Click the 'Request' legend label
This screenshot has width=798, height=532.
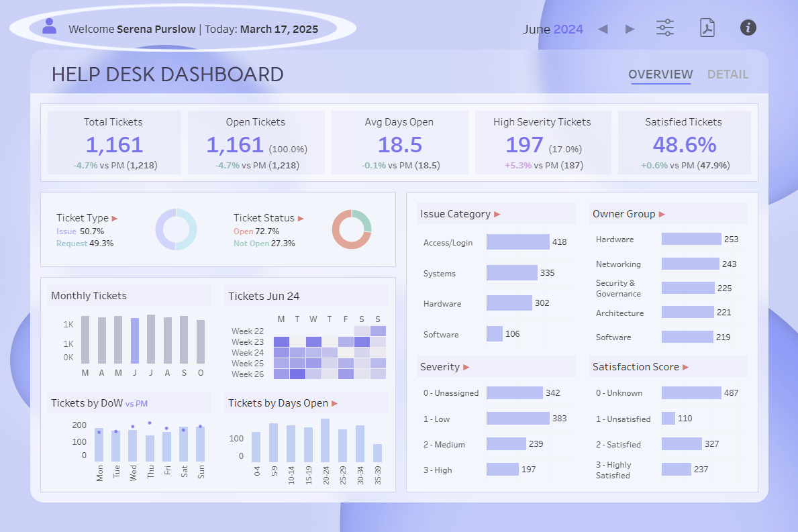tap(72, 244)
